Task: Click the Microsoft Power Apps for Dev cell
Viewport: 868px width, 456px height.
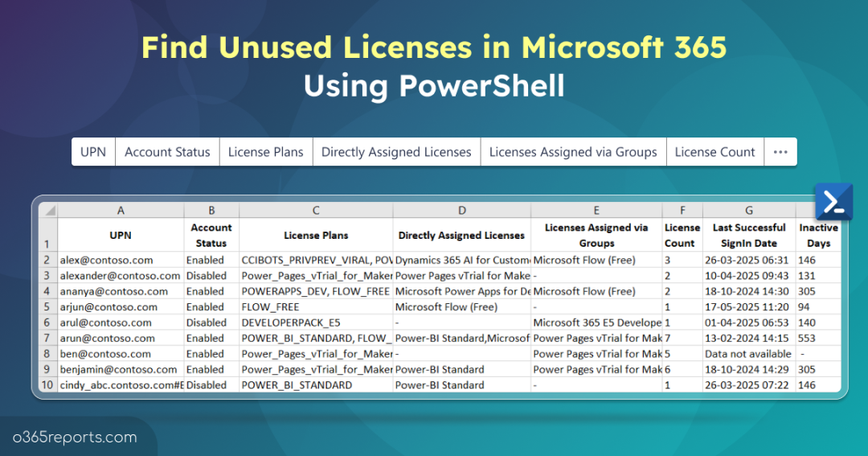Action: coord(461,291)
